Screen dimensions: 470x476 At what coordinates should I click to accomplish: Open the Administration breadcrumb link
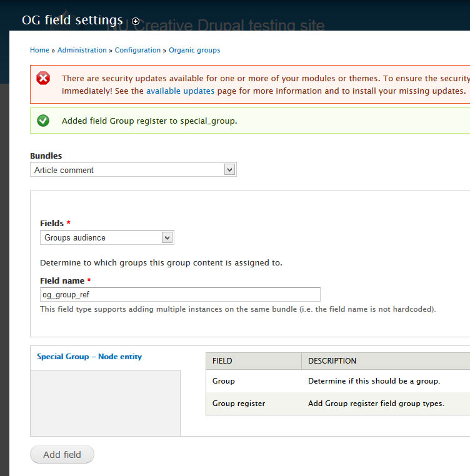pyautogui.click(x=82, y=50)
